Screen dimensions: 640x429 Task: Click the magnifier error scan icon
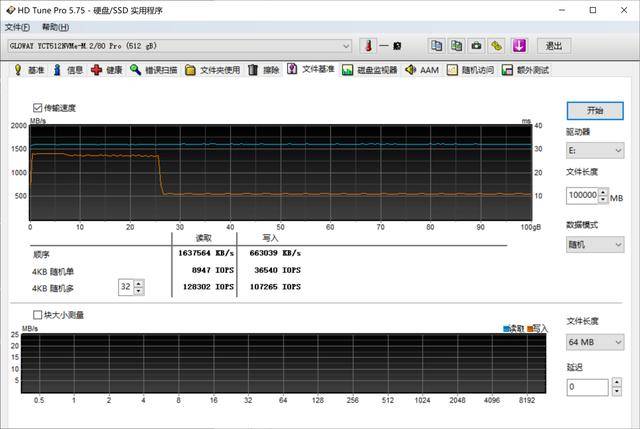tap(136, 70)
